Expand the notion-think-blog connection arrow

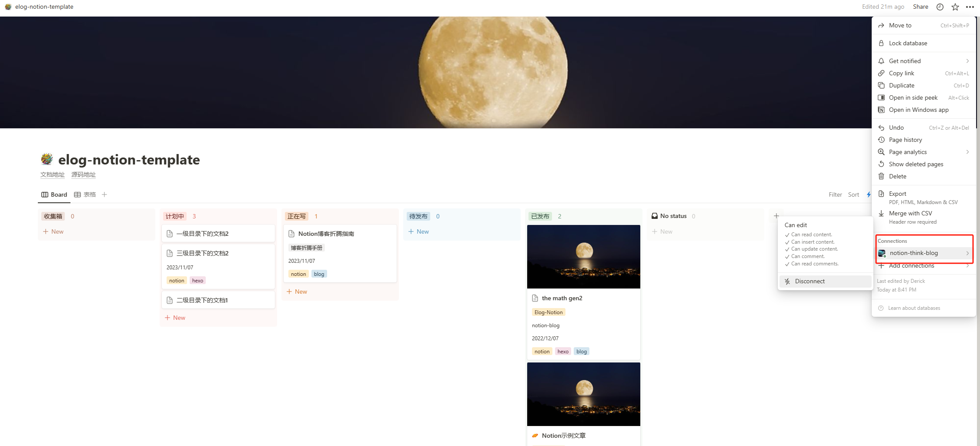pyautogui.click(x=968, y=253)
